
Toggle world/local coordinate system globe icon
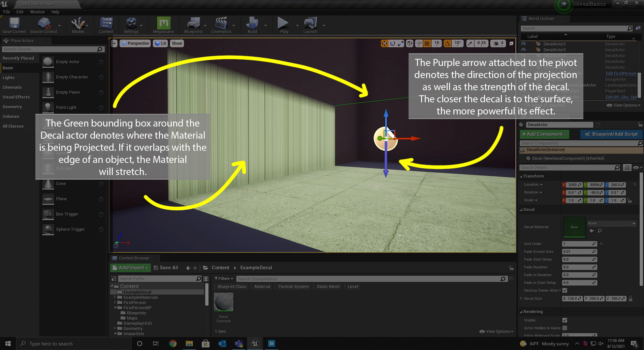(x=410, y=43)
